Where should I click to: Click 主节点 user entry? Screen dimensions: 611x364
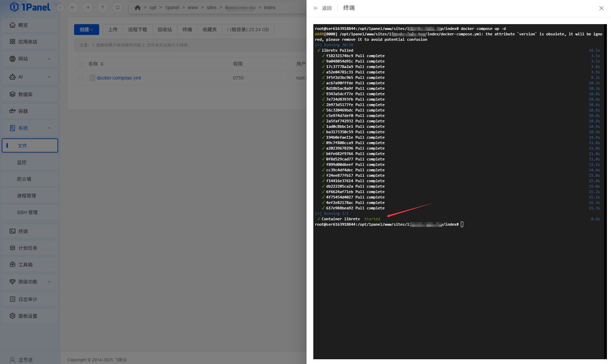(x=21, y=360)
